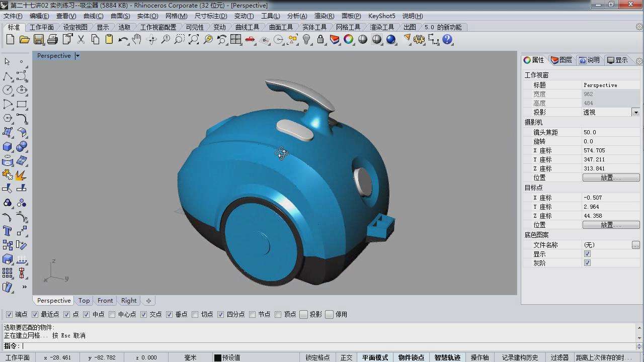Click the 标题 value Perspective field

point(611,85)
